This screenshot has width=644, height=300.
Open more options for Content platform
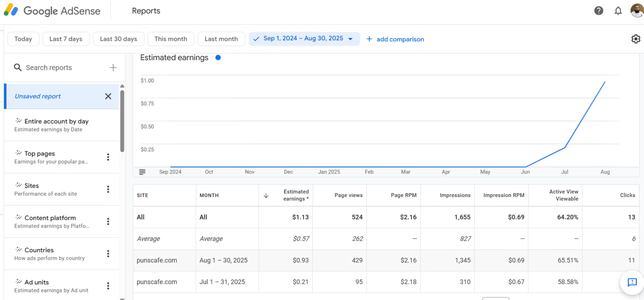108,221
